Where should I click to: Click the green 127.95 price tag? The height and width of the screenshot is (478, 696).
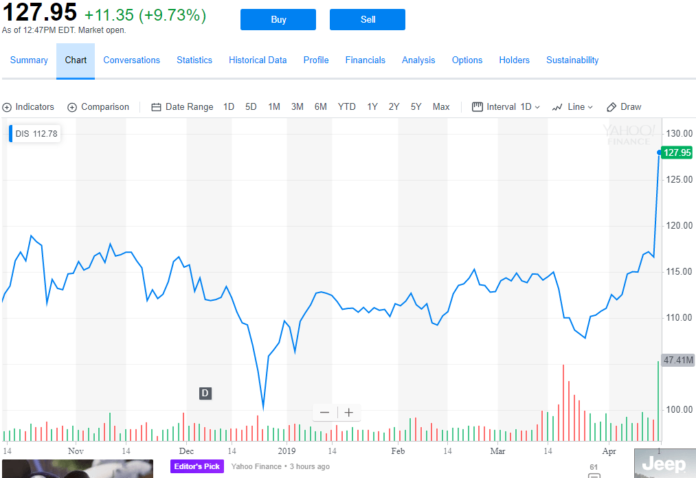[x=677, y=153]
